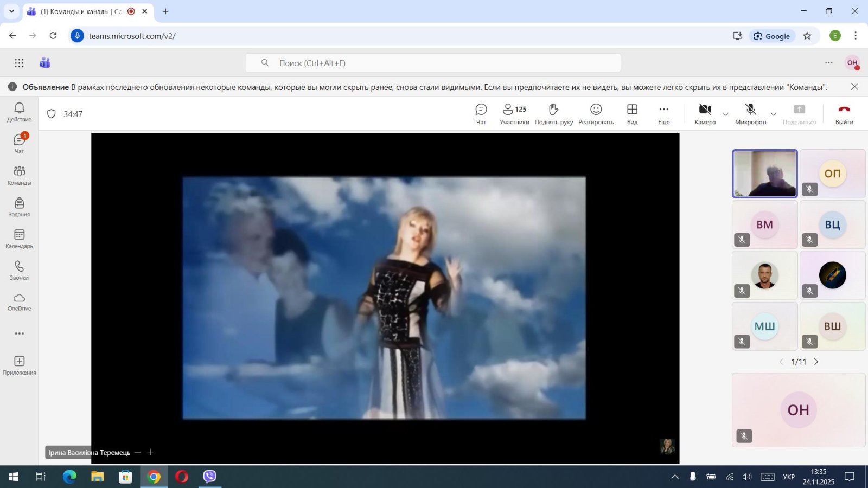Change meeting layout with Вид

pos(632,114)
